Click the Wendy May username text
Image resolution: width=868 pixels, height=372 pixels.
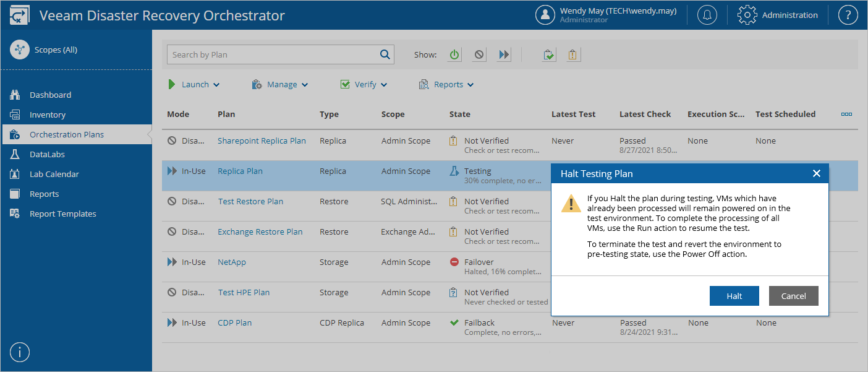click(618, 11)
